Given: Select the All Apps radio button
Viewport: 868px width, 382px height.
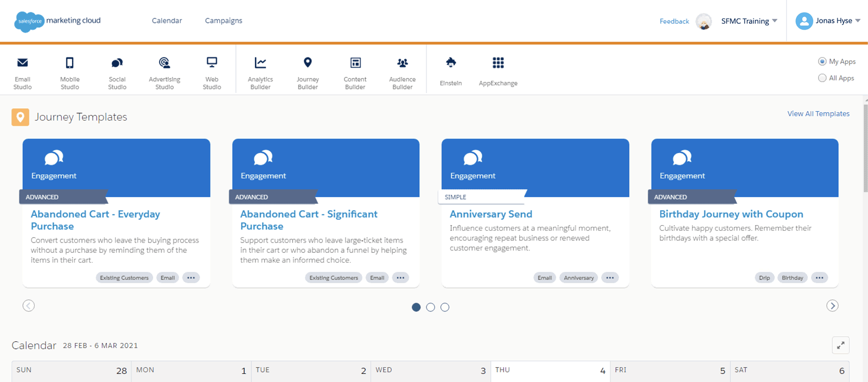Looking at the screenshot, I should click(822, 78).
